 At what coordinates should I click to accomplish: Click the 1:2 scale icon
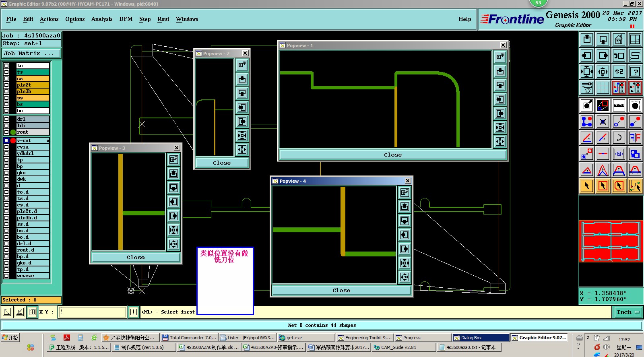[619, 72]
